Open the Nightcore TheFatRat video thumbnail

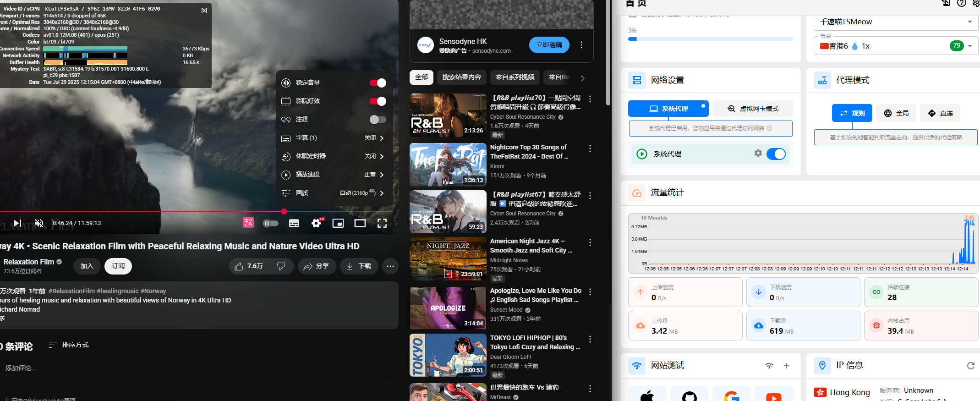448,165
